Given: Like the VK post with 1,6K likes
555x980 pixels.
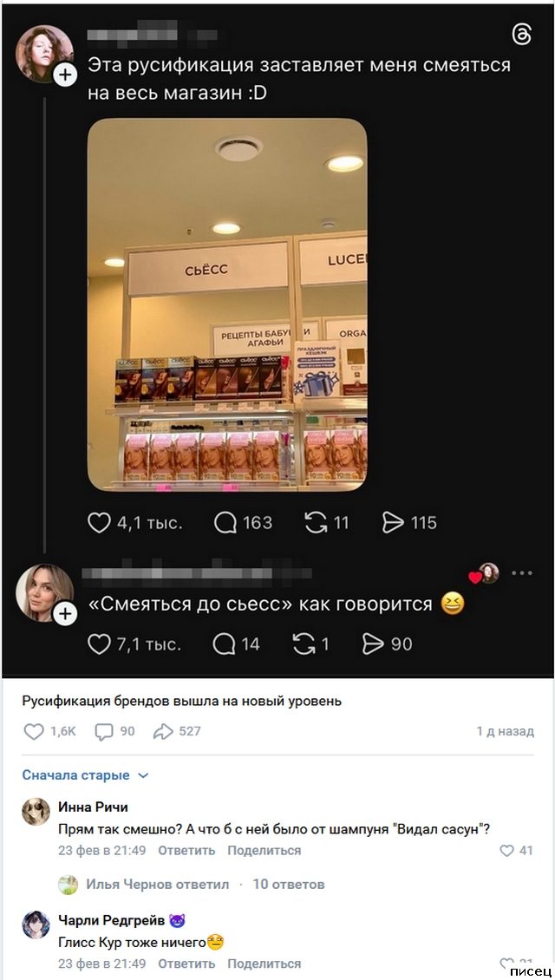Looking at the screenshot, I should (34, 731).
